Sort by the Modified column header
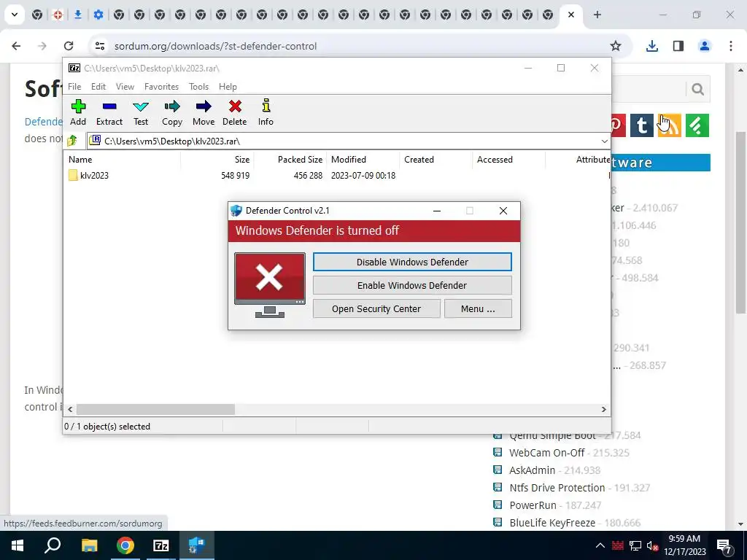This screenshot has width=747, height=560. [363, 160]
